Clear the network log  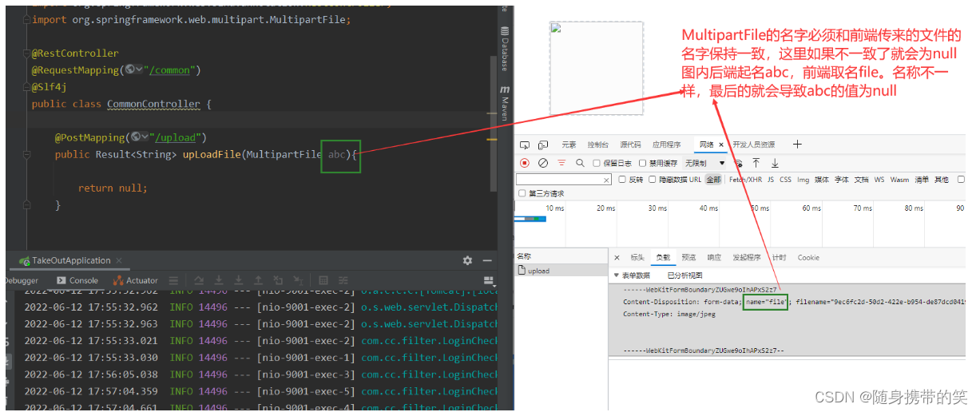(543, 163)
